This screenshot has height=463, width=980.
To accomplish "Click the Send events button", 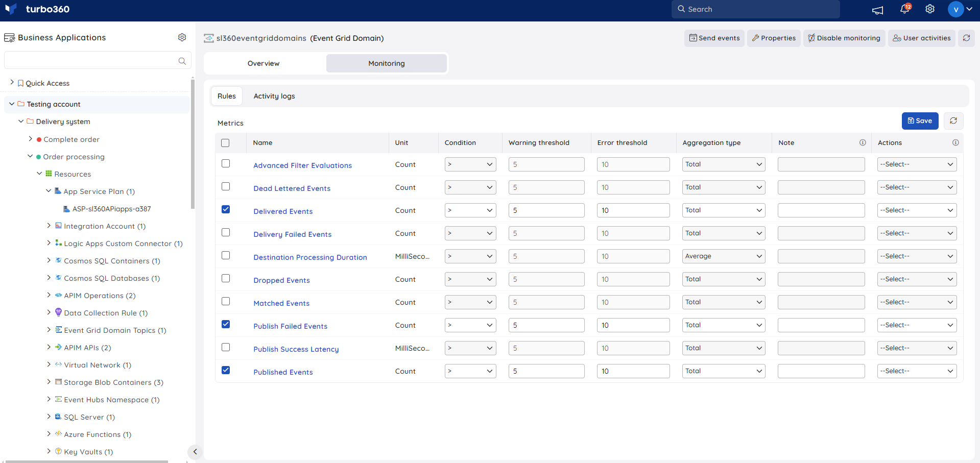I will point(714,38).
